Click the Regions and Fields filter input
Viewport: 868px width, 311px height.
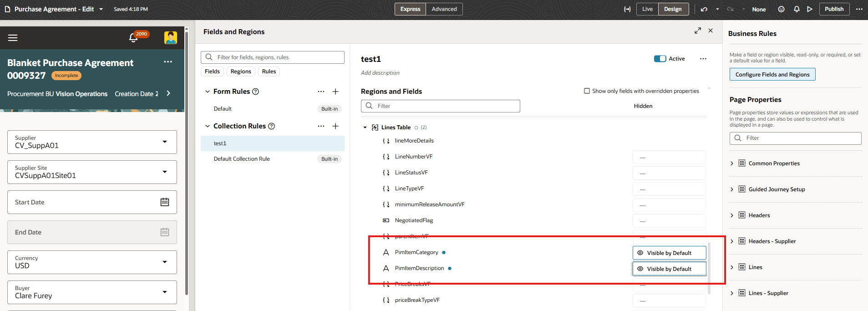pyautogui.click(x=441, y=106)
